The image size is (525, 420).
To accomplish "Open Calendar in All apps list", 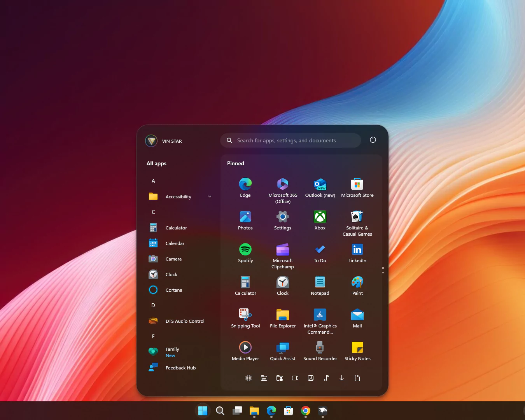I will [179, 243].
